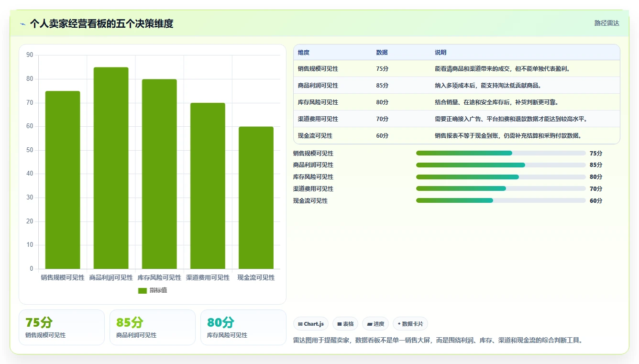The height and width of the screenshot is (364, 639).
Task: Click the 90 y-axis tick label
Action: pos(30,55)
